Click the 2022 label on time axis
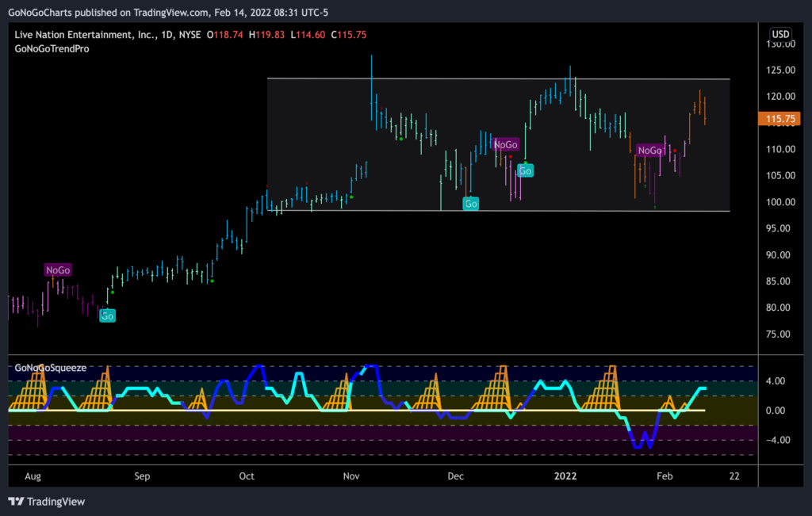Viewport: 812px width, 516px height. click(565, 476)
